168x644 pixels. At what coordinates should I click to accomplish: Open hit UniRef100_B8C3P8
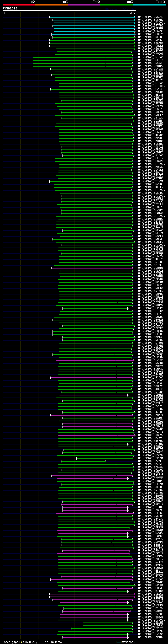151,328
